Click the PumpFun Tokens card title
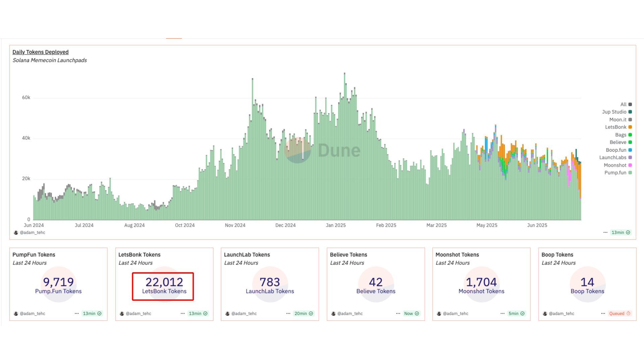This screenshot has height=362, width=644. tap(34, 255)
